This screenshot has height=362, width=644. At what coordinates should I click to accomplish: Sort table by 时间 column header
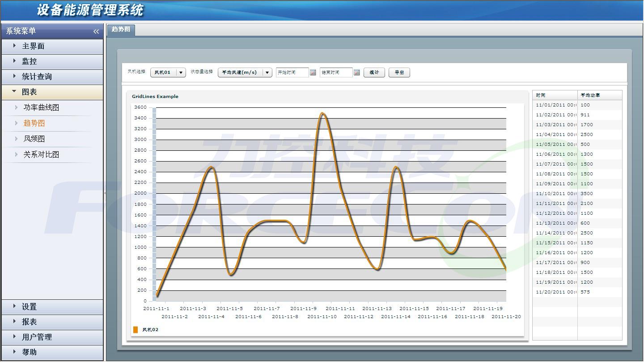(555, 95)
